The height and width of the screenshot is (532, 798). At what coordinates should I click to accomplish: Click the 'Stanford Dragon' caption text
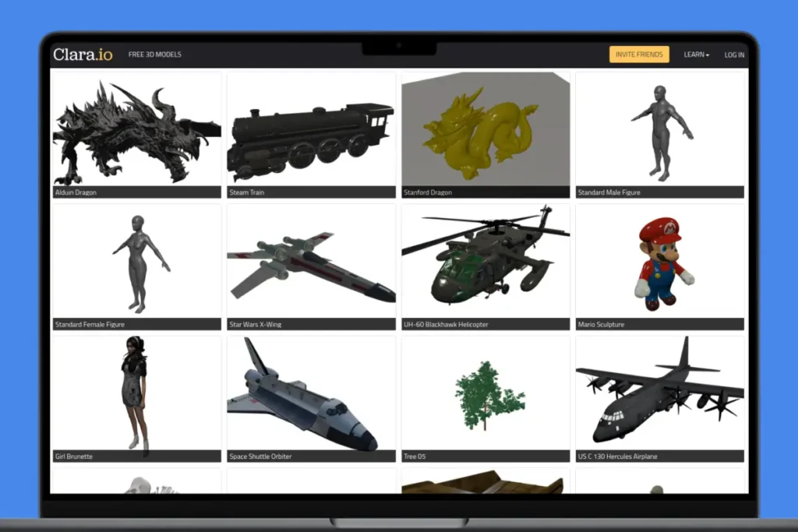428,192
